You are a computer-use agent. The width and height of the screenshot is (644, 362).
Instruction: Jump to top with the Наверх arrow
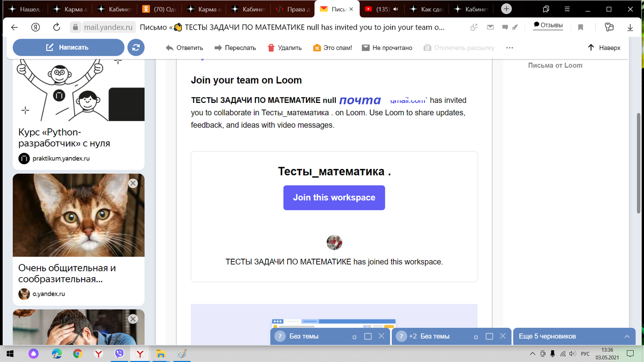coord(604,48)
